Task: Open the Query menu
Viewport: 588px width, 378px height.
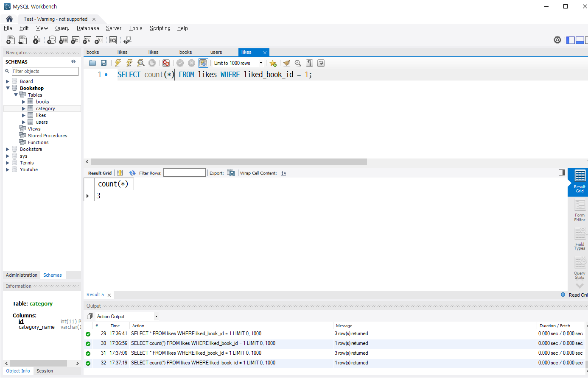Action: pyautogui.click(x=62, y=28)
